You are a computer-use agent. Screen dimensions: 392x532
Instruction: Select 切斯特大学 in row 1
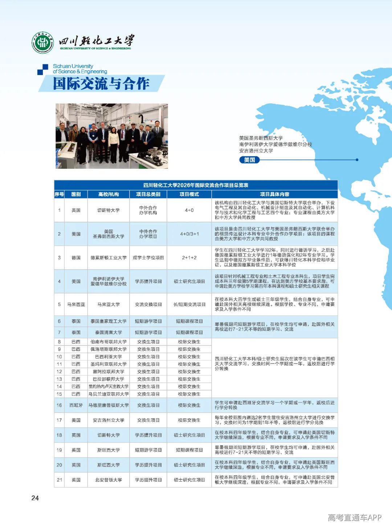(x=109, y=210)
